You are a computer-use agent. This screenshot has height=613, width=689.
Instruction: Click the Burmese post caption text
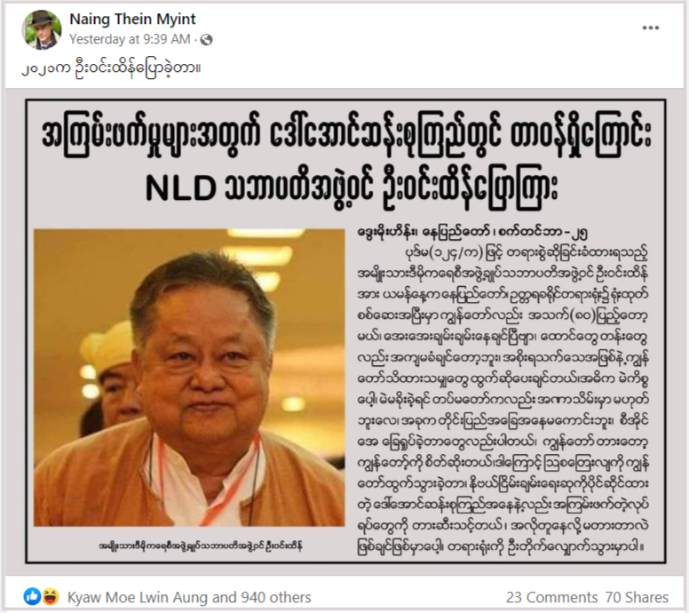[111, 69]
